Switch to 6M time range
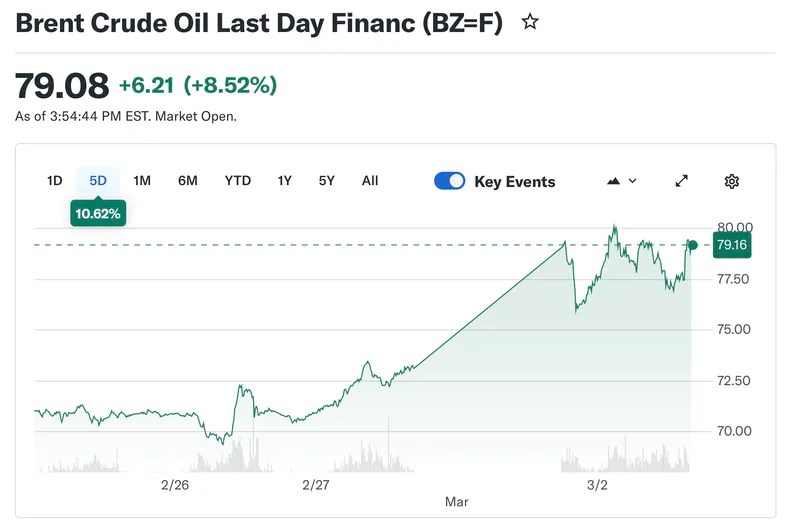The width and height of the screenshot is (790, 529). [x=188, y=181]
